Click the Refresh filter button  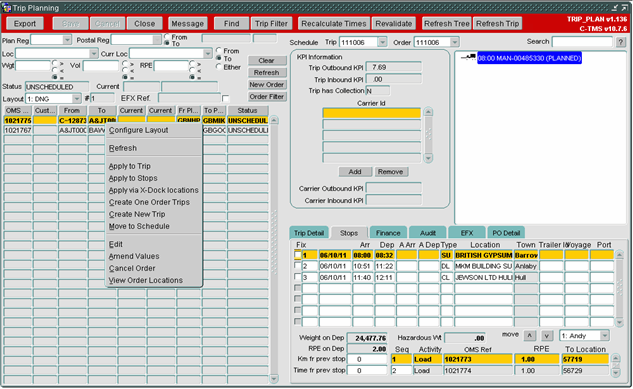click(x=266, y=73)
